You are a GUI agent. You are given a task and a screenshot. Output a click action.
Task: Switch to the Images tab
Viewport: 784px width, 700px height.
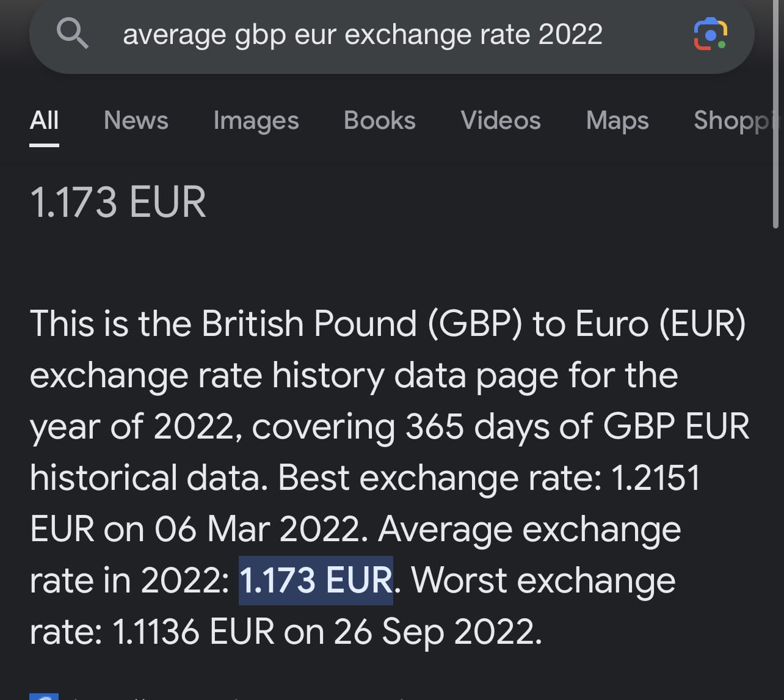click(x=256, y=120)
